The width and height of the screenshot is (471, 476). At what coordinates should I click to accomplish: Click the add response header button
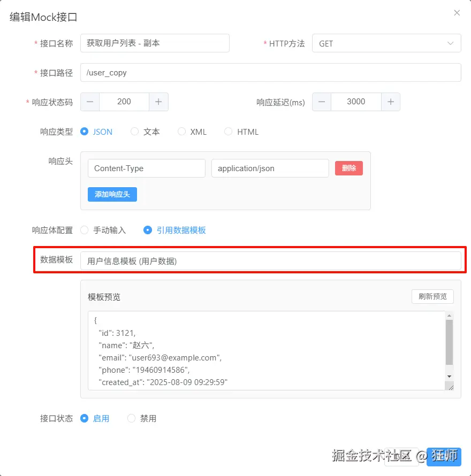(112, 194)
